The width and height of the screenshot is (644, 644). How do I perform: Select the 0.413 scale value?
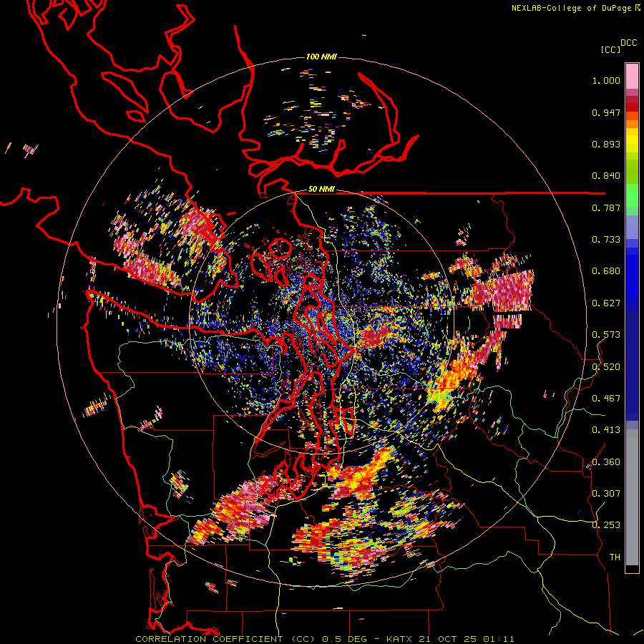pyautogui.click(x=606, y=429)
